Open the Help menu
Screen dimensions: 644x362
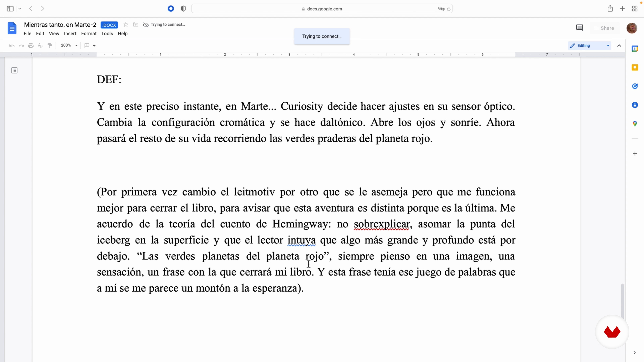point(122,34)
